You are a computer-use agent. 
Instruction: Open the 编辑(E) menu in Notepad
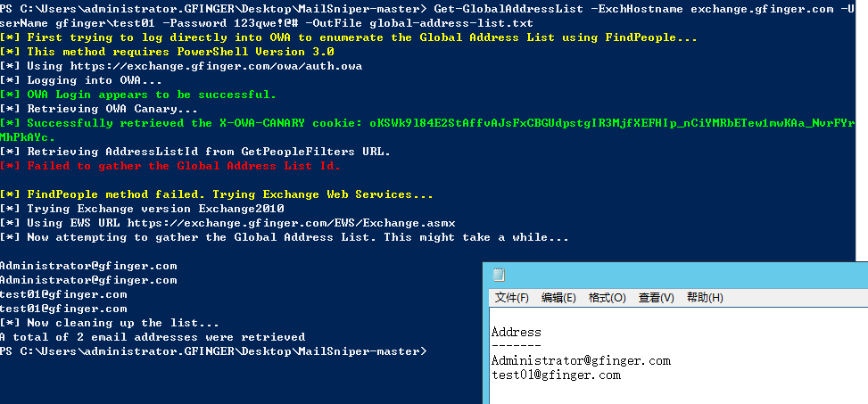558,298
